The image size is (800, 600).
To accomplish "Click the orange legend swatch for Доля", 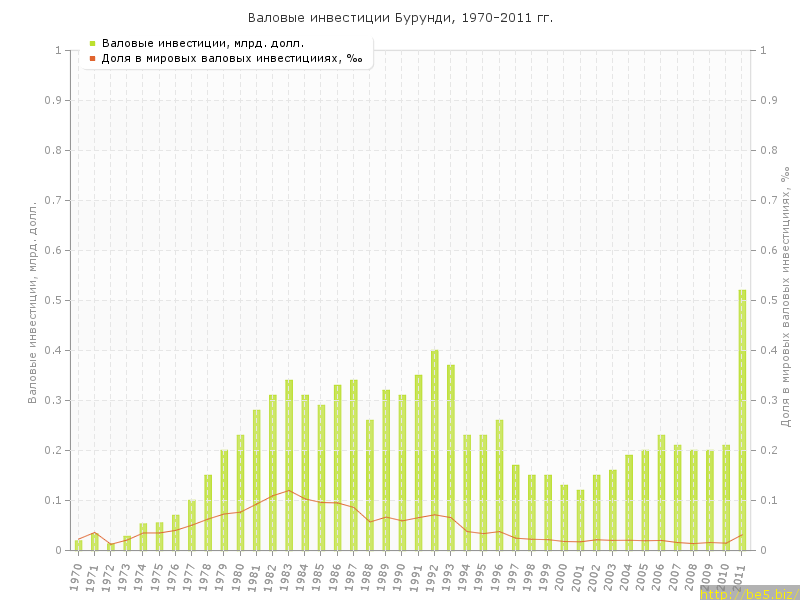I will 92,58.
